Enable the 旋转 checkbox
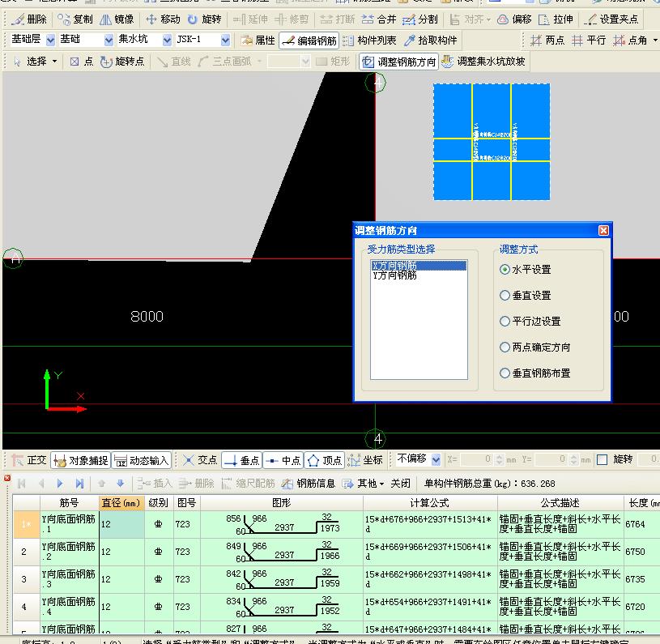This screenshot has width=660, height=644. [603, 459]
